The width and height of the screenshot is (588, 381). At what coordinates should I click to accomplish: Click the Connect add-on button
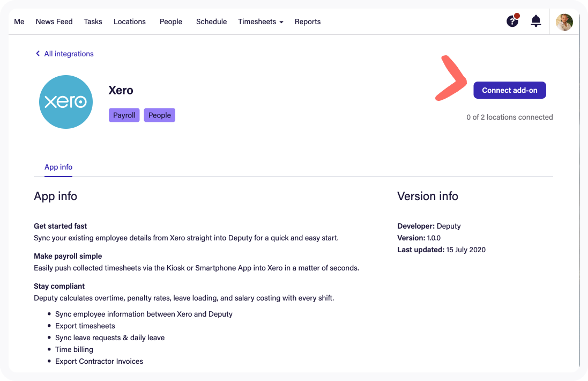[510, 90]
